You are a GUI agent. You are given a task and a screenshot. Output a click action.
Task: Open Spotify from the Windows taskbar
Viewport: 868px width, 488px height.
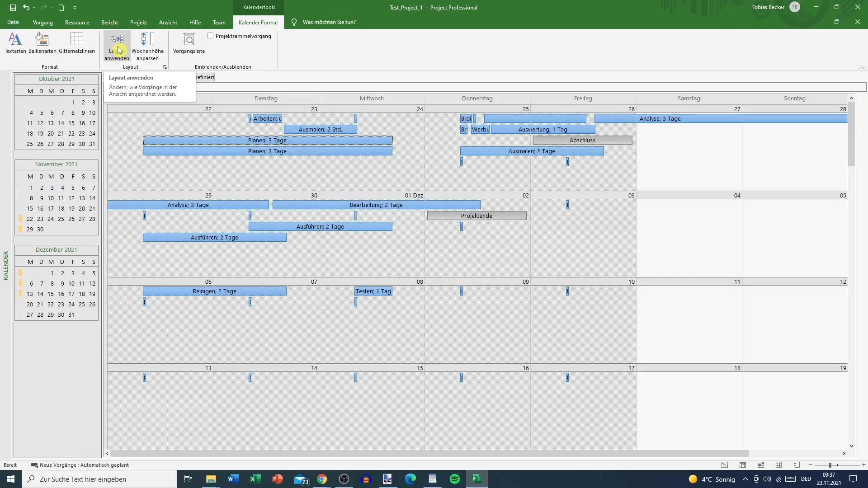[x=455, y=479]
